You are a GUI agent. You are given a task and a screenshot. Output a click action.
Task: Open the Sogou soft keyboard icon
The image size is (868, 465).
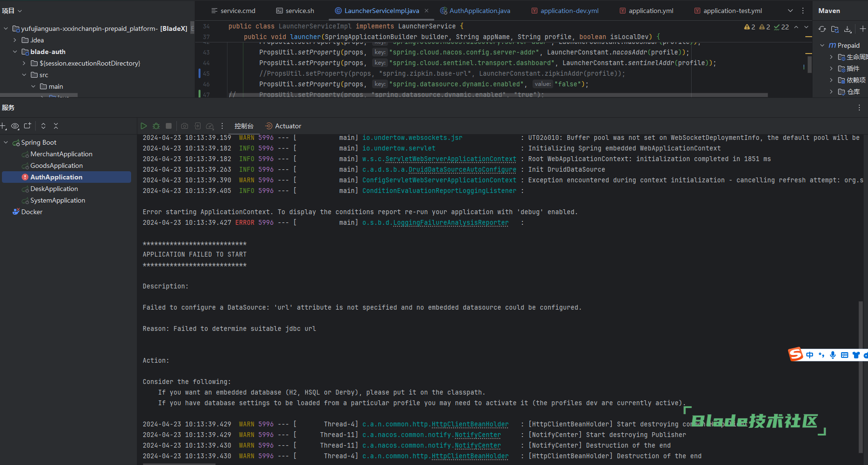coord(844,355)
